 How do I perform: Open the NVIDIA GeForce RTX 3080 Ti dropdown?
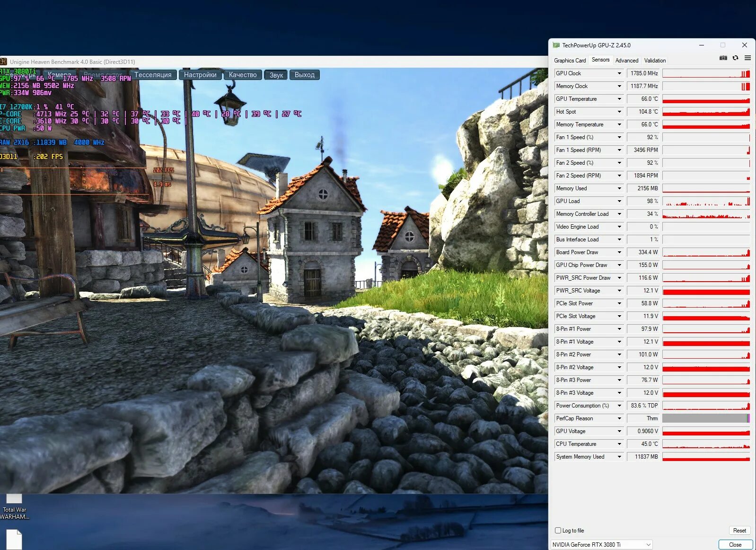point(601,545)
